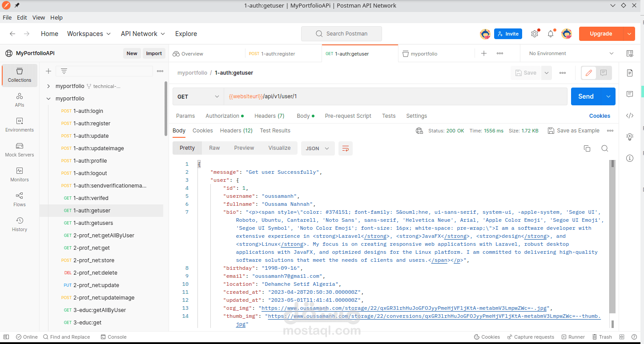Viewport: 644px width, 344px height.
Task: Click the navigate forward arrow
Action: coord(27,34)
